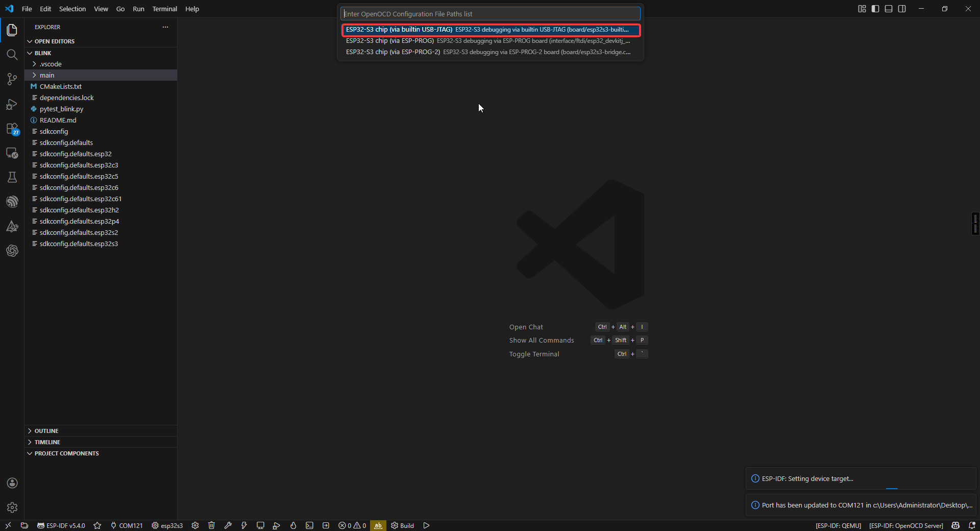This screenshot has width=980, height=531.
Task: Click the boxed arrow icon in status bar
Action: [326, 525]
